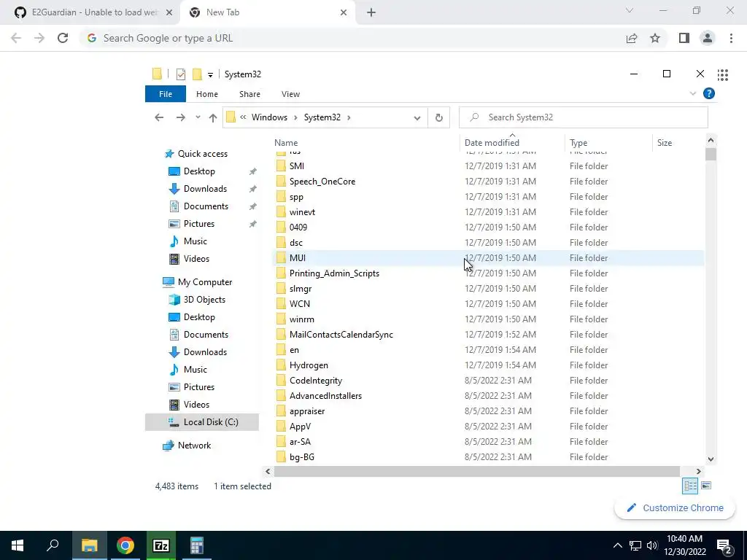Open pinned Pictures under Quick access

point(198,224)
